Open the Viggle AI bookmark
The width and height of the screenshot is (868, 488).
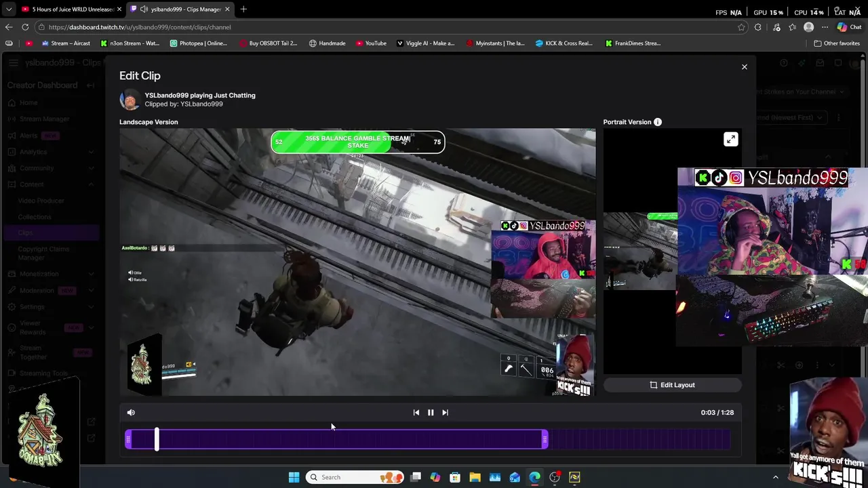coord(425,43)
